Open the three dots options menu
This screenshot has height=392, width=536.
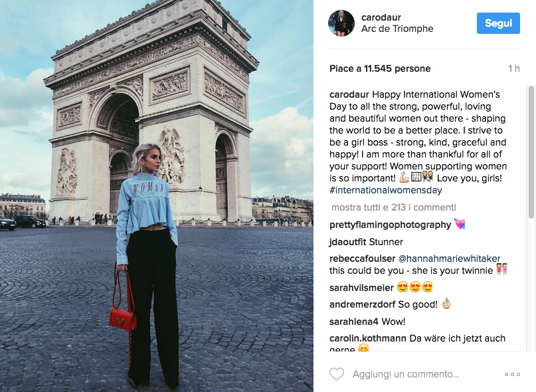[x=512, y=375]
